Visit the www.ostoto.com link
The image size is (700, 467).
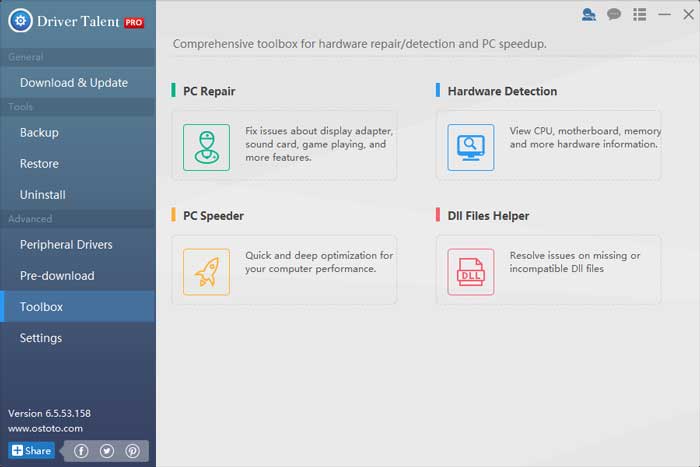[x=45, y=429]
